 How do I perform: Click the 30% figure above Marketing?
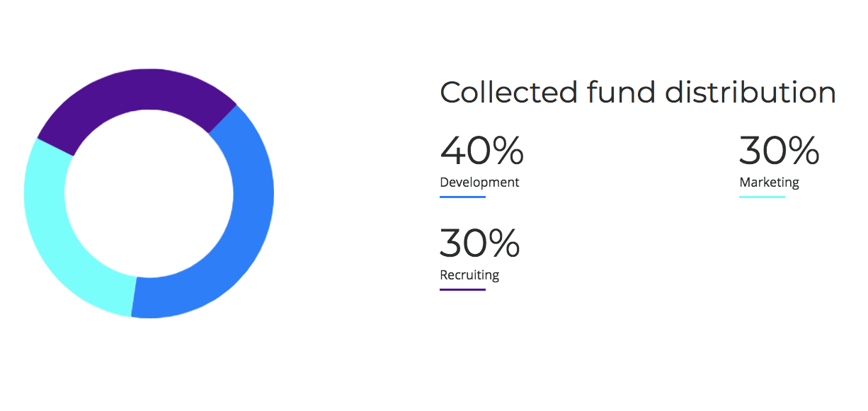[779, 150]
